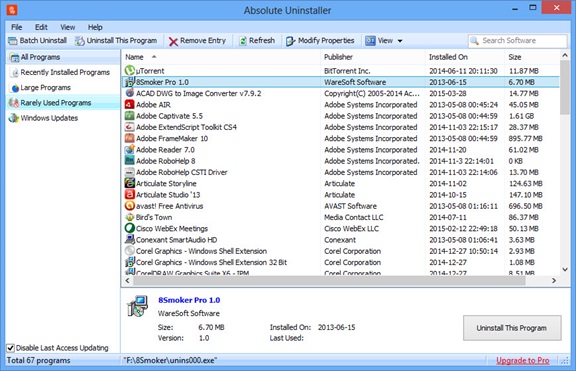Click the Conexant SmartAudio HD icon

[x=130, y=240]
